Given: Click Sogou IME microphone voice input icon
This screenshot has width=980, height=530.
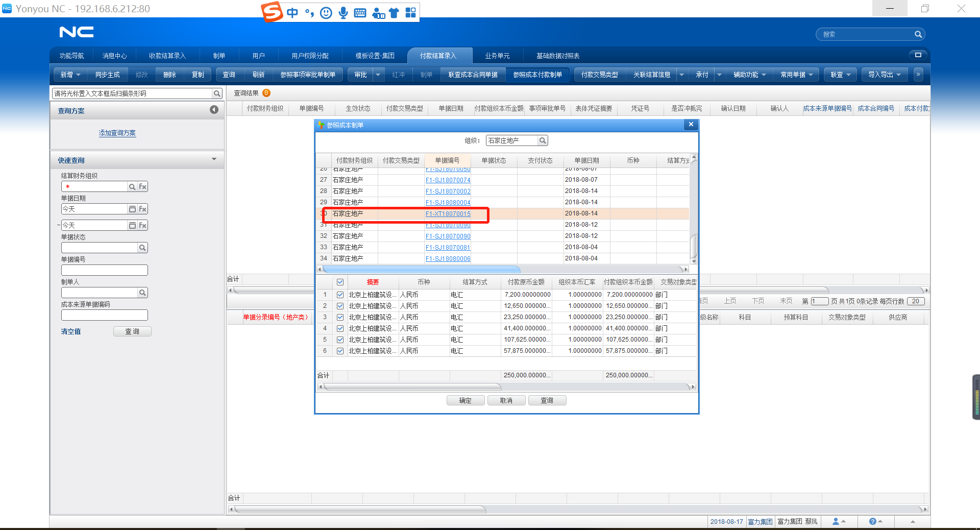Looking at the screenshot, I should (x=344, y=13).
